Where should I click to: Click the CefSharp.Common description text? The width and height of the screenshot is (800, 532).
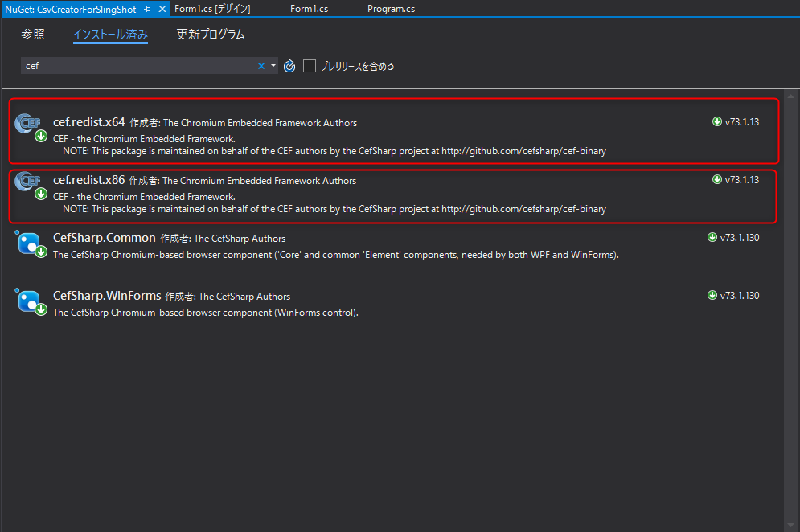(x=336, y=255)
